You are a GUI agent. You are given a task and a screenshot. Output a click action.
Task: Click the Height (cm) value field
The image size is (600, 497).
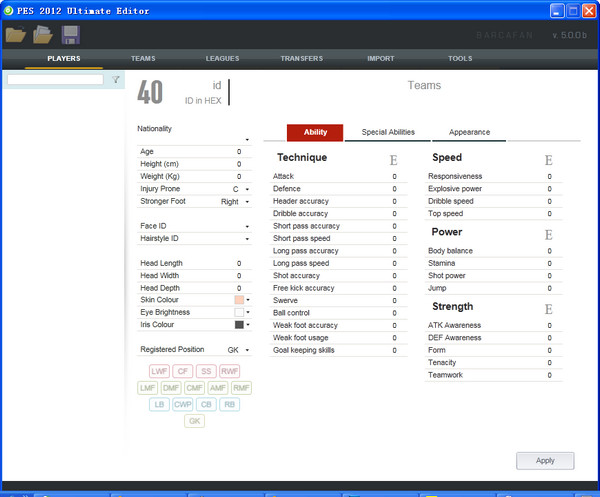coord(239,164)
